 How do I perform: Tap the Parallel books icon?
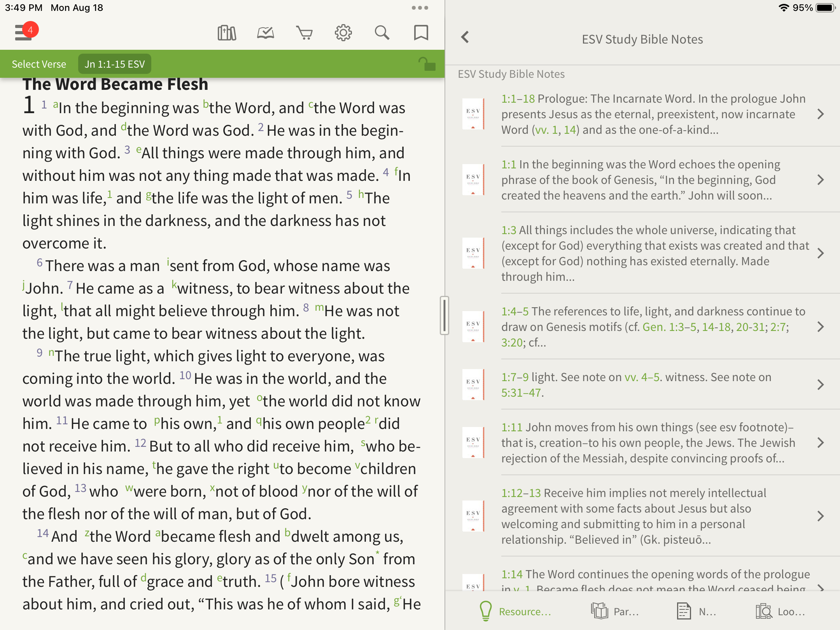(599, 611)
